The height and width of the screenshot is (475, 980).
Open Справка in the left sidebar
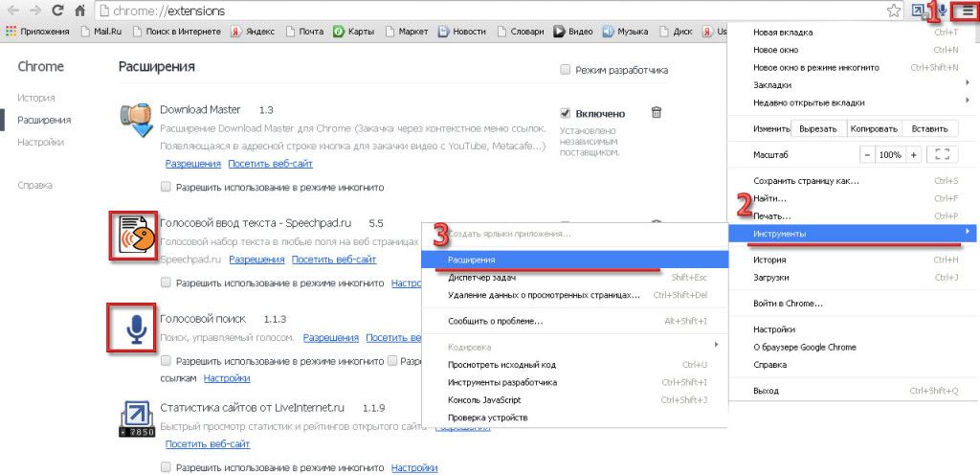pyautogui.click(x=35, y=185)
